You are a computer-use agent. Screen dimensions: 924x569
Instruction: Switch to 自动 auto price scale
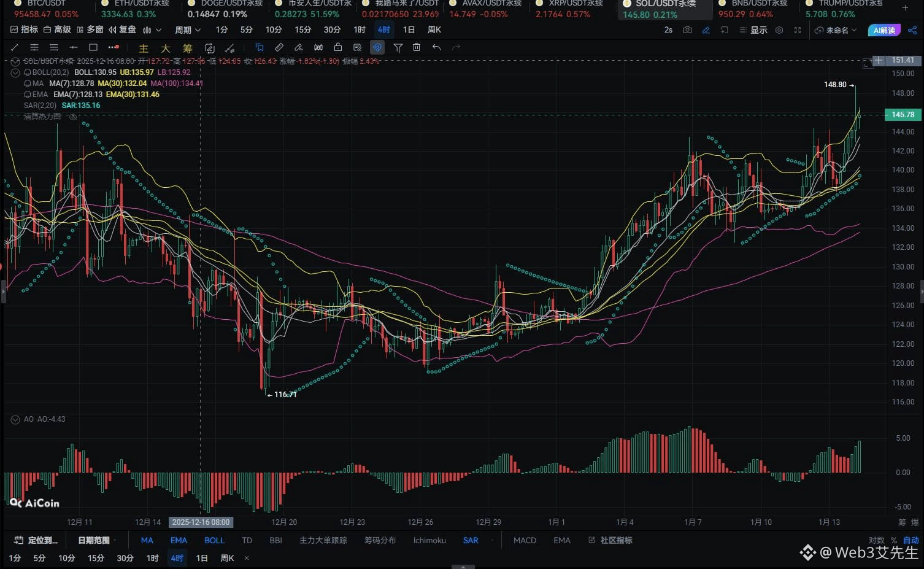(911, 540)
